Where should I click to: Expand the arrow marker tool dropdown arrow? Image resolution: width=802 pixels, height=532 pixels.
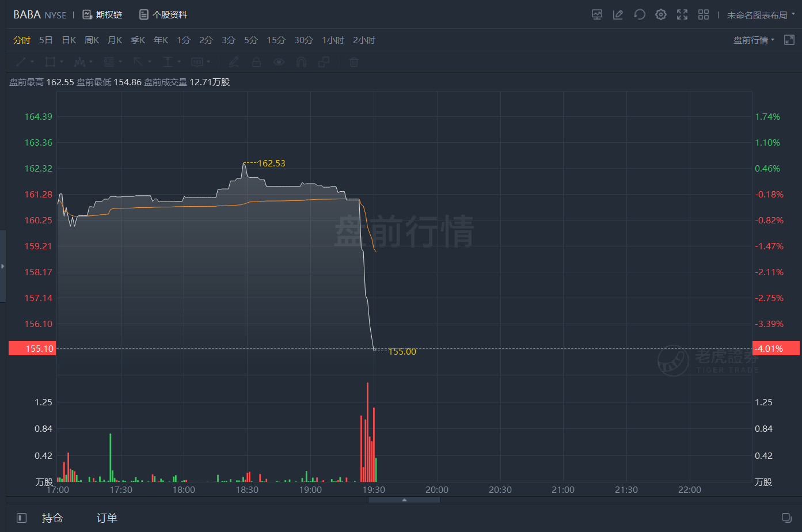(x=150, y=62)
